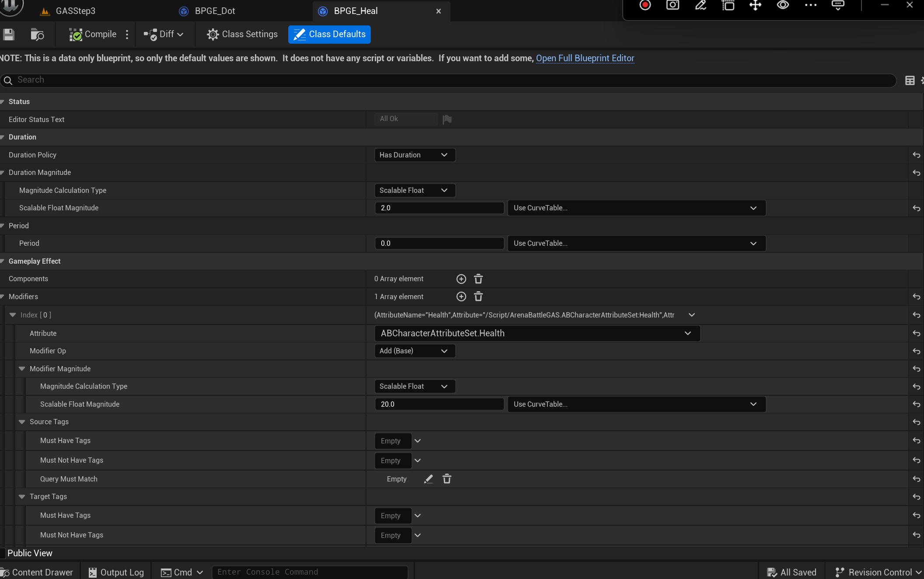Add an element to Components array
Screen dimensions: 924x579
(461, 279)
